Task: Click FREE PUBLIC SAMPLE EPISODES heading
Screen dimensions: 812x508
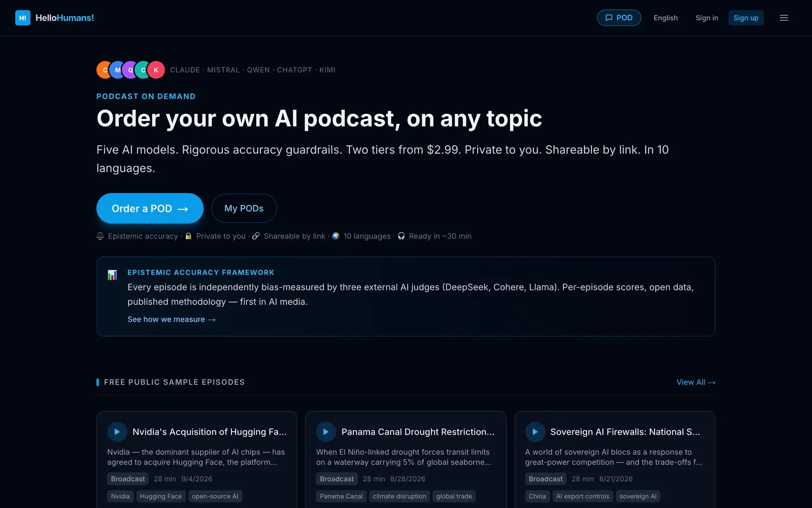Action: 174,382
